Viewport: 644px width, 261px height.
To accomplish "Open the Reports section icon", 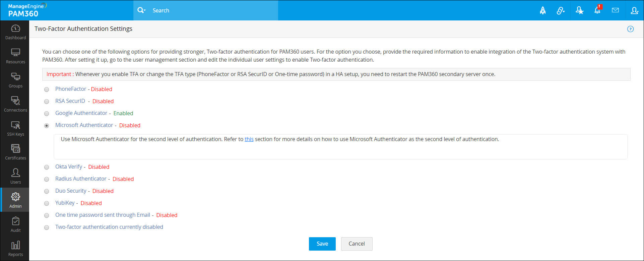I will click(15, 249).
